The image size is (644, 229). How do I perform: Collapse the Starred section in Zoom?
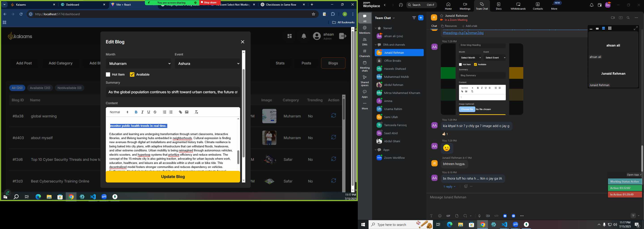coord(375,28)
